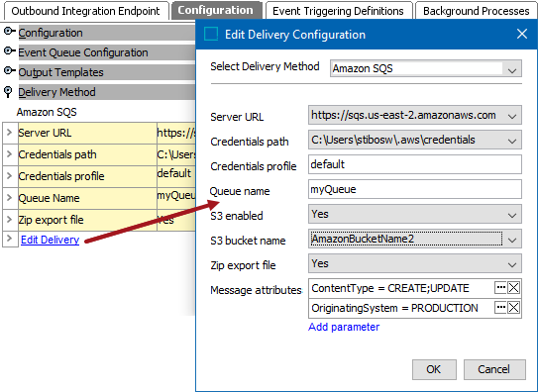
Task: Click the ContentType = CREATE;UPDATE entry
Action: point(390,288)
